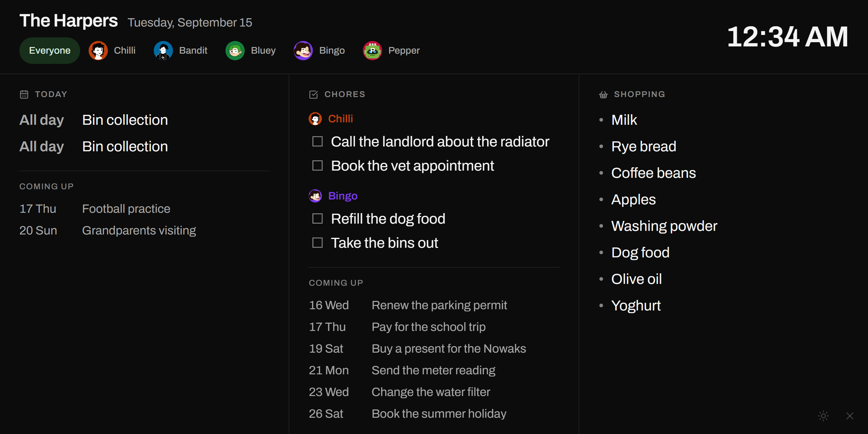Click the Tuesday, September 15 date
The image size is (868, 434).
190,22
